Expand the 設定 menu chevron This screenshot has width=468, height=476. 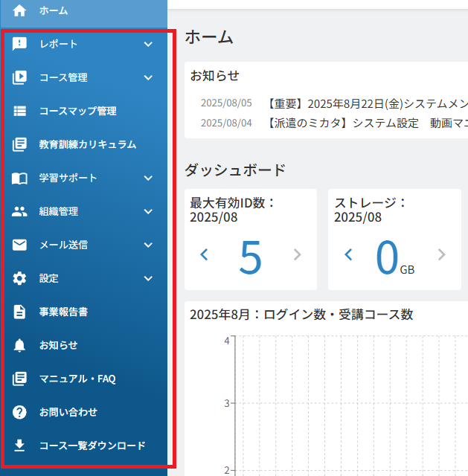[148, 278]
